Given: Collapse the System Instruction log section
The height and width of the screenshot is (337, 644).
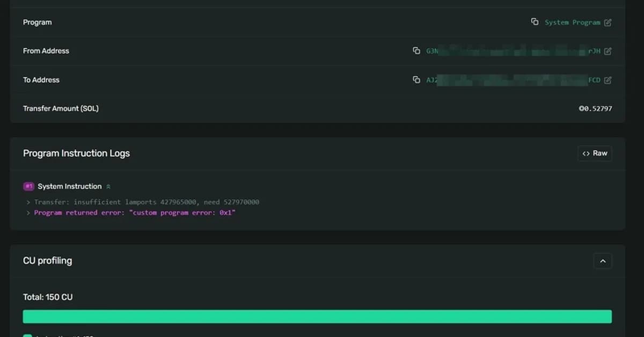Looking at the screenshot, I should (108, 187).
